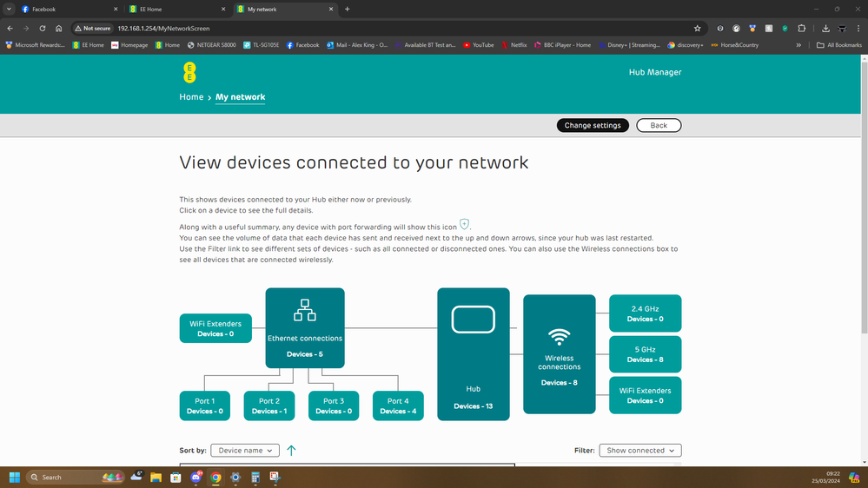
Task: Close the Facebook tab
Action: [116, 9]
